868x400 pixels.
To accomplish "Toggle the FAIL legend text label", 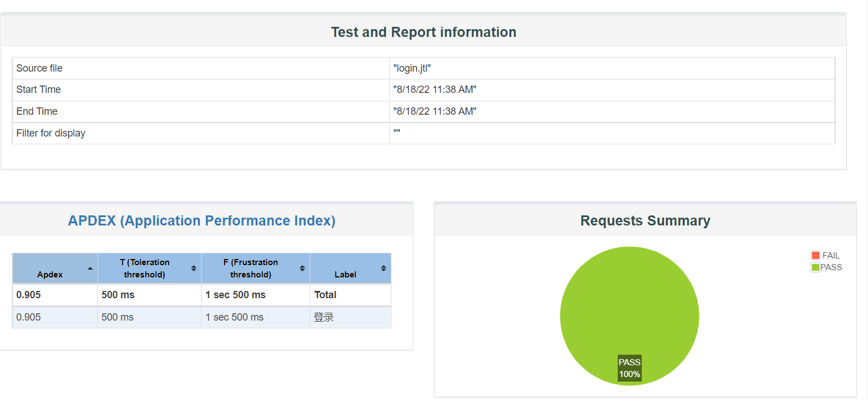I will pyautogui.click(x=831, y=256).
